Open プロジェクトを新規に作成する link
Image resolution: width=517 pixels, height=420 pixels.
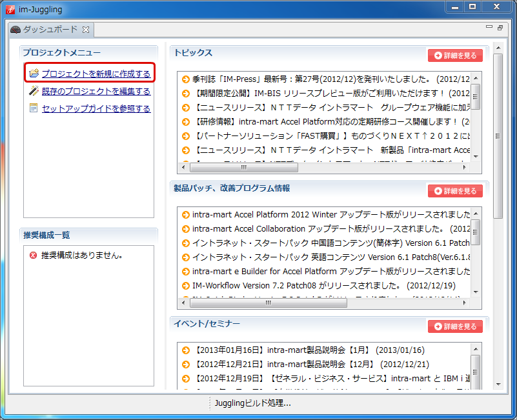coord(96,74)
